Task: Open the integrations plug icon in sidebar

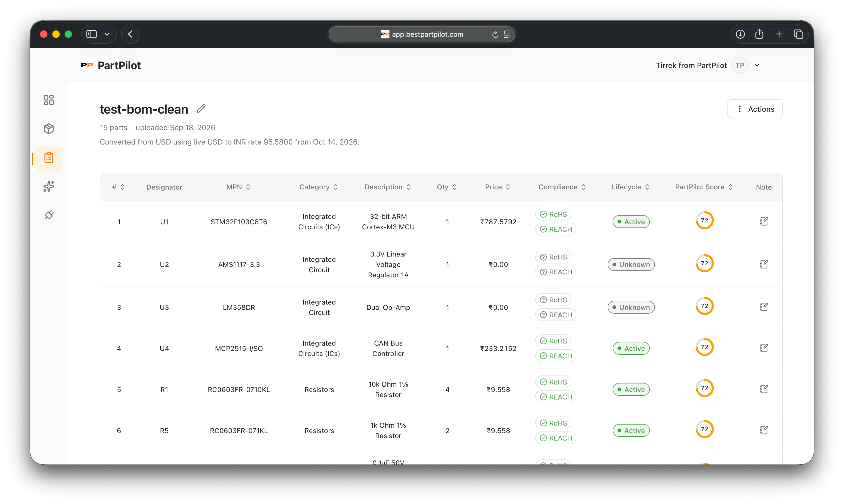Action: 49,215
